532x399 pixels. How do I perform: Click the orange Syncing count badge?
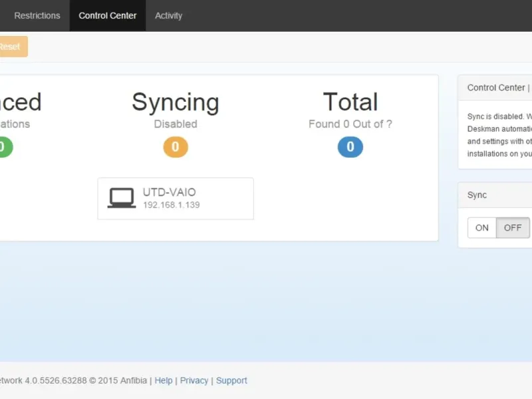tap(176, 147)
